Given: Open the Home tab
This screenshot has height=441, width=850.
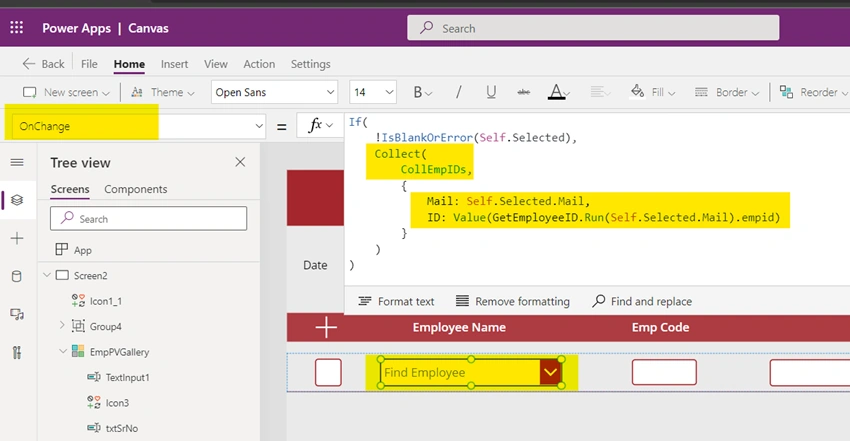Looking at the screenshot, I should pyautogui.click(x=129, y=64).
